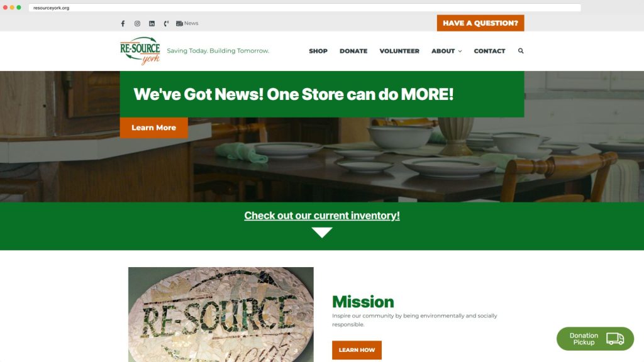Click the white down arrow triangle

pos(322,233)
